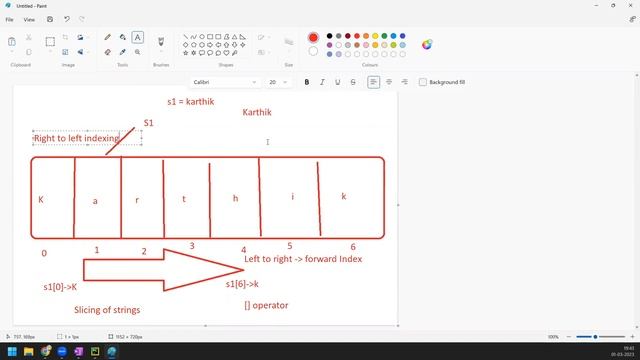
Task: Click the Cut scissors icon
Action: click(x=29, y=37)
